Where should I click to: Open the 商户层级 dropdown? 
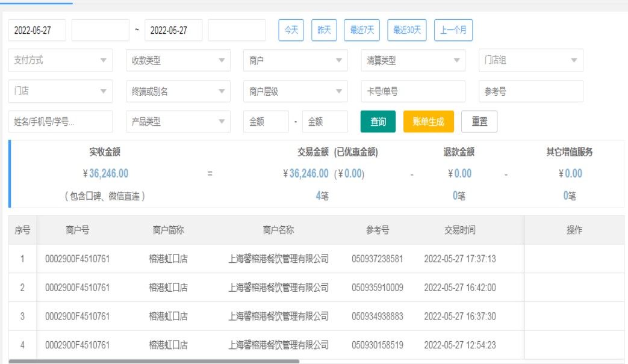295,91
